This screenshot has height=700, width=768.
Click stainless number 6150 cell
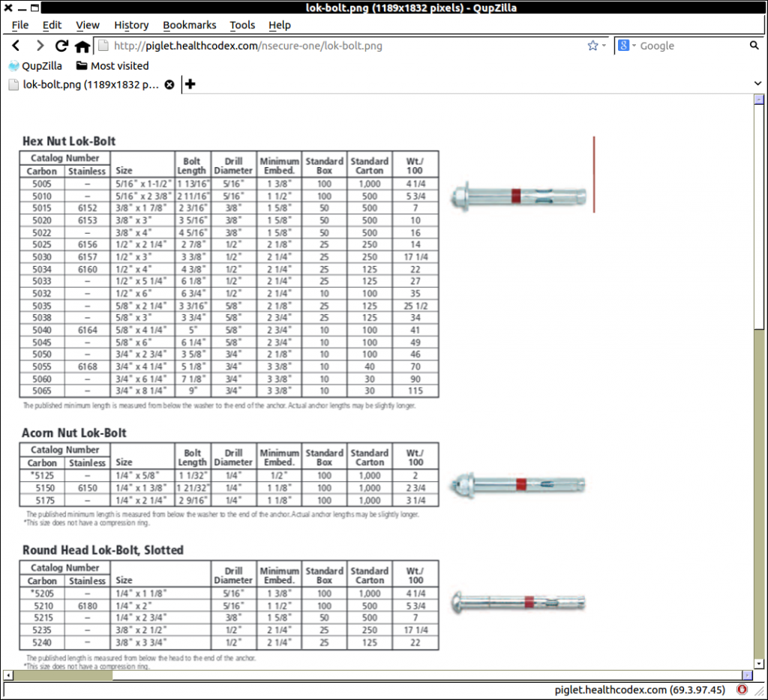pyautogui.click(x=87, y=488)
